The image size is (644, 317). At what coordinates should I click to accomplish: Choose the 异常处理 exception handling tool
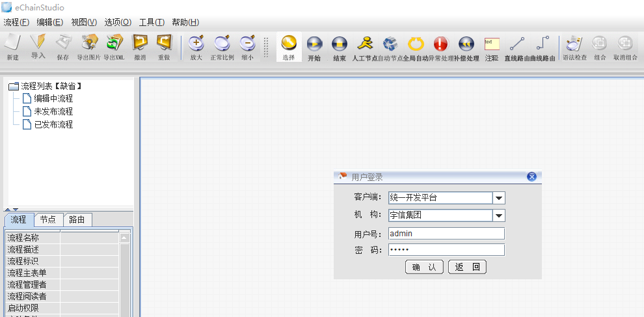440,46
